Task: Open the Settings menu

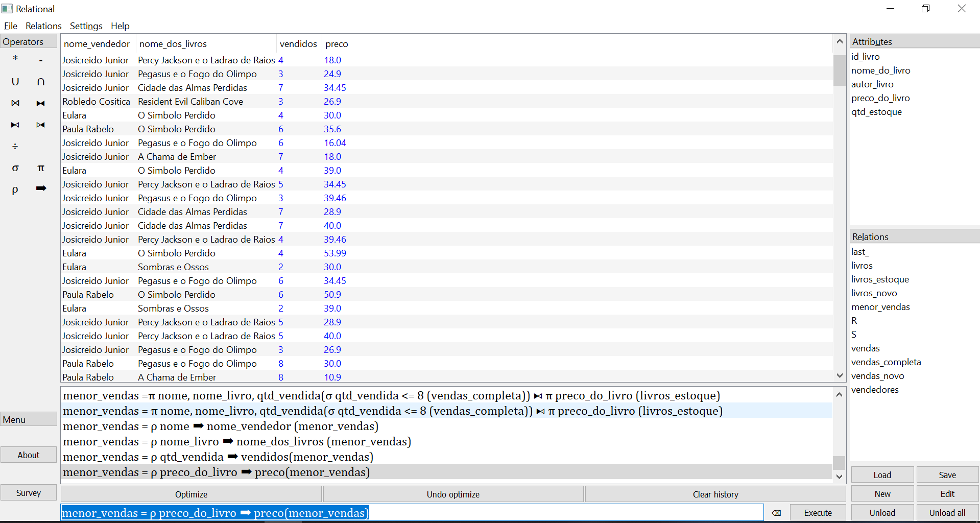Action: pyautogui.click(x=86, y=26)
